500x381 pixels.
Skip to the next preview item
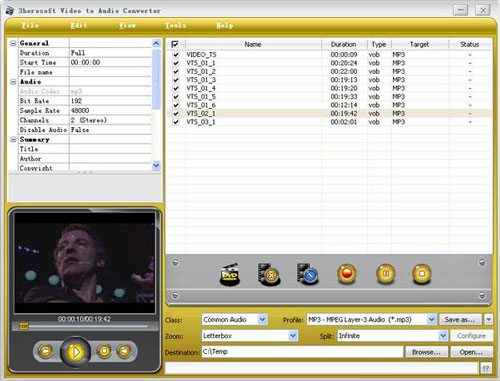(124, 351)
